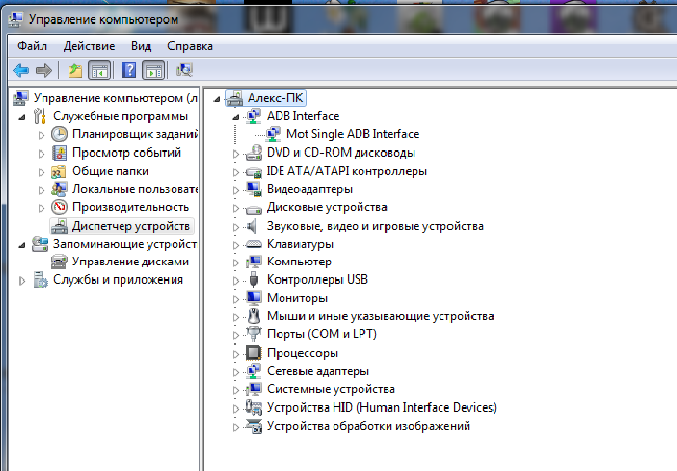Click the Планировщик заданий clock icon

point(59,134)
